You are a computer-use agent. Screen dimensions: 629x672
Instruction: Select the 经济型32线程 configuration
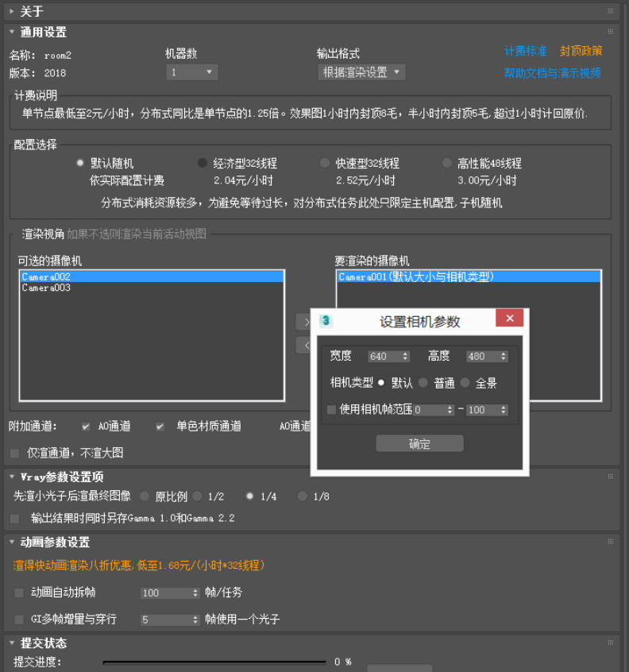(203, 163)
